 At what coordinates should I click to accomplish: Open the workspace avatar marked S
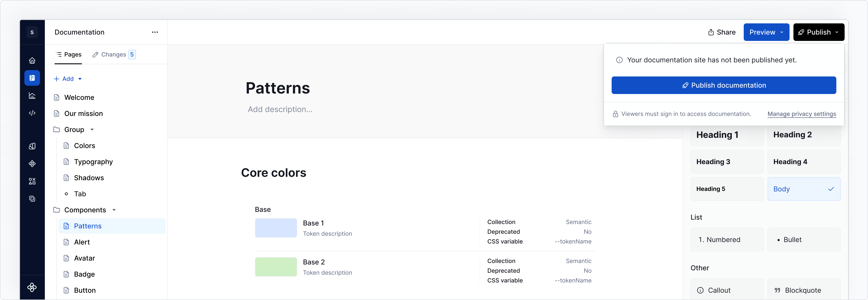pyautogui.click(x=32, y=32)
